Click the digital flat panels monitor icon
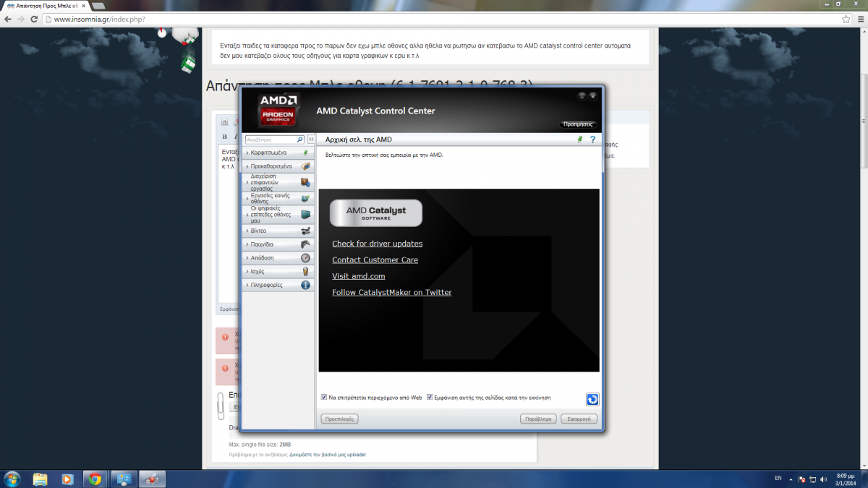This screenshot has height=488, width=868. point(305,215)
